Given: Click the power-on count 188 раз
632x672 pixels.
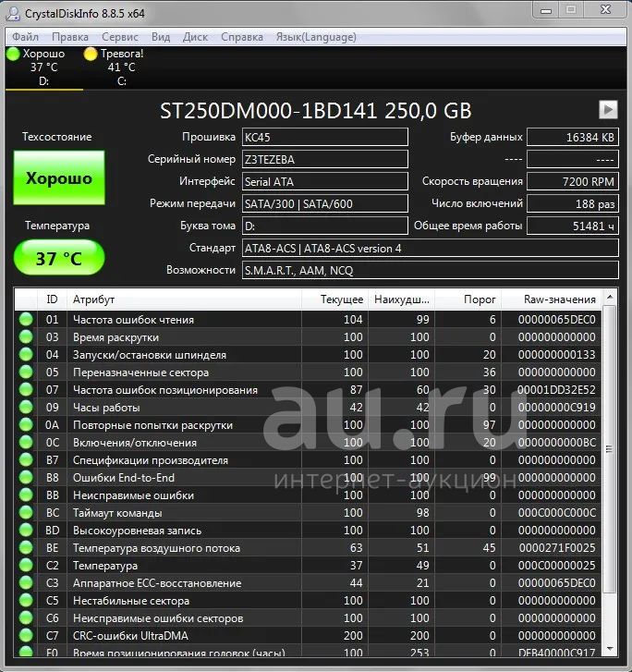Looking at the screenshot, I should click(573, 204).
